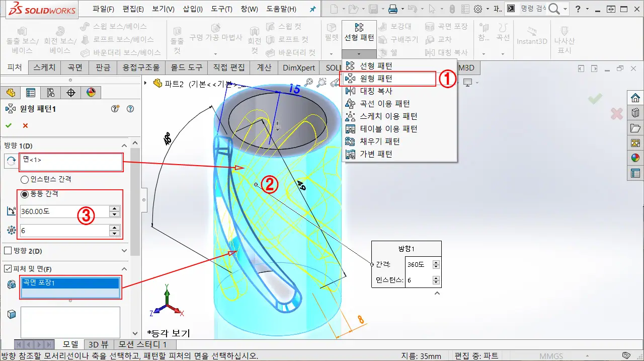Select the PropertyManager tab icon
Screen dimensions: 644x361
[31, 93]
